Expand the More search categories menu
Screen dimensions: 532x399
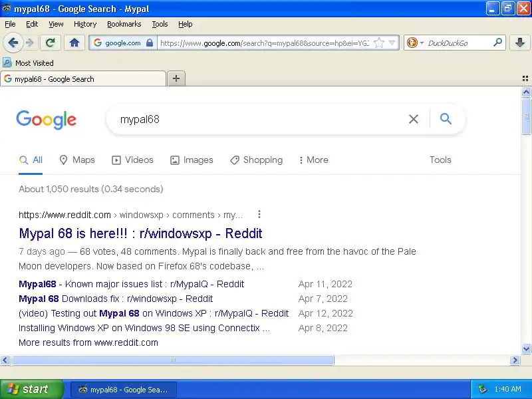[313, 160]
